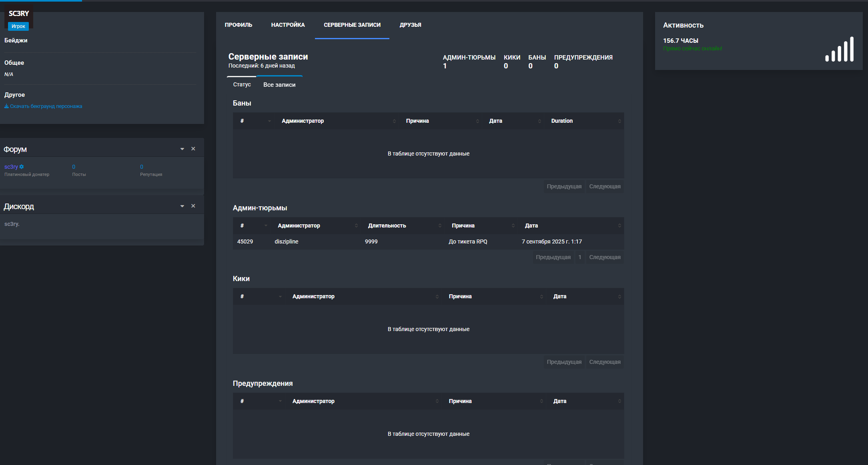
Task: Click the Платиновый донатер label
Action: [27, 174]
